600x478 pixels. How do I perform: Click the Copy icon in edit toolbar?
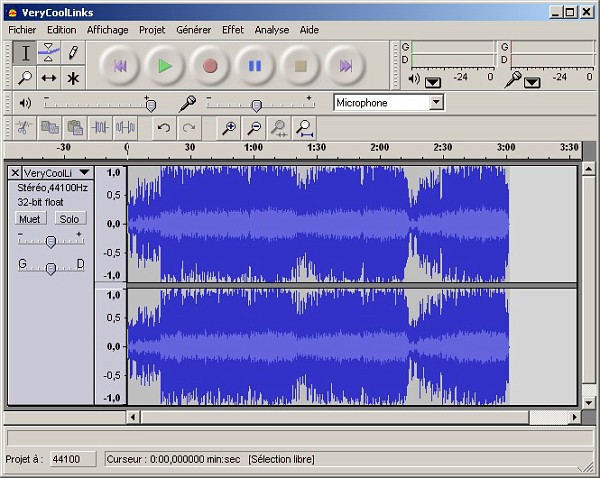click(x=50, y=128)
